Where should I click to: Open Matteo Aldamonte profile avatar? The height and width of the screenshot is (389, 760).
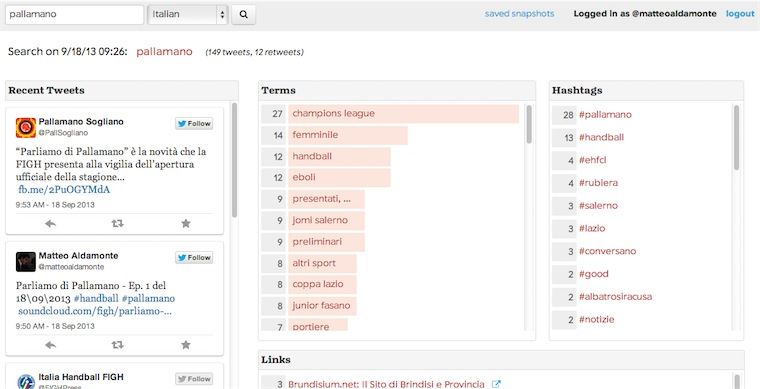click(26, 262)
